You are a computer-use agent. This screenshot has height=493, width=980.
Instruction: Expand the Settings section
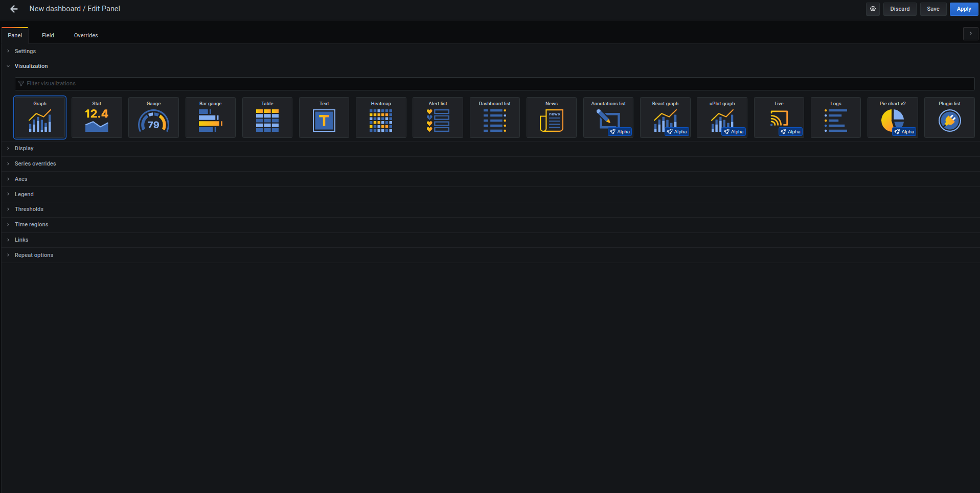click(x=490, y=51)
